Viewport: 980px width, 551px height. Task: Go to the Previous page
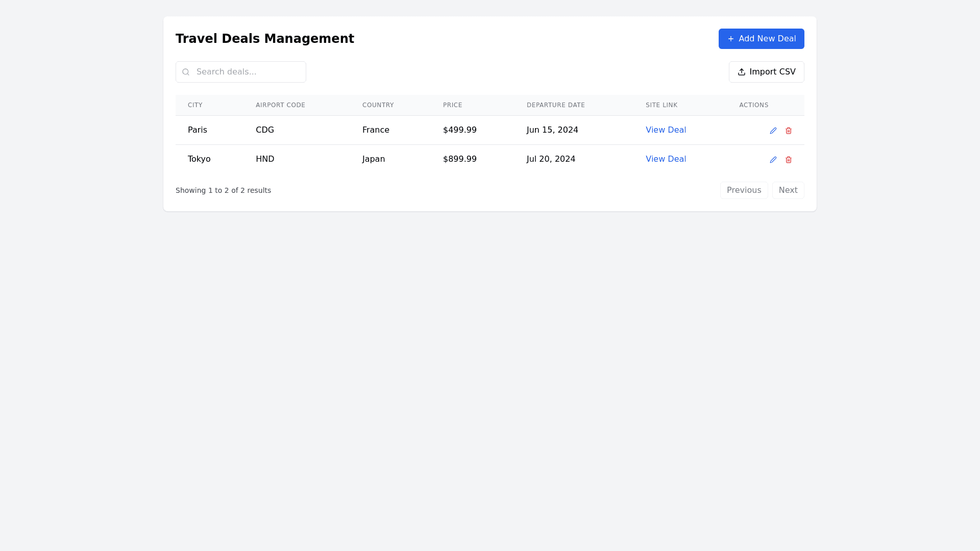tap(744, 190)
